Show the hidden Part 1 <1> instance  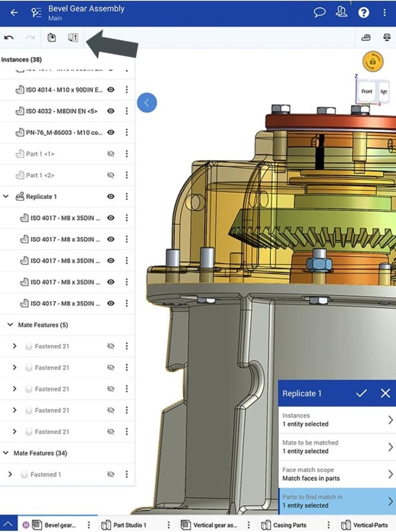pos(111,154)
